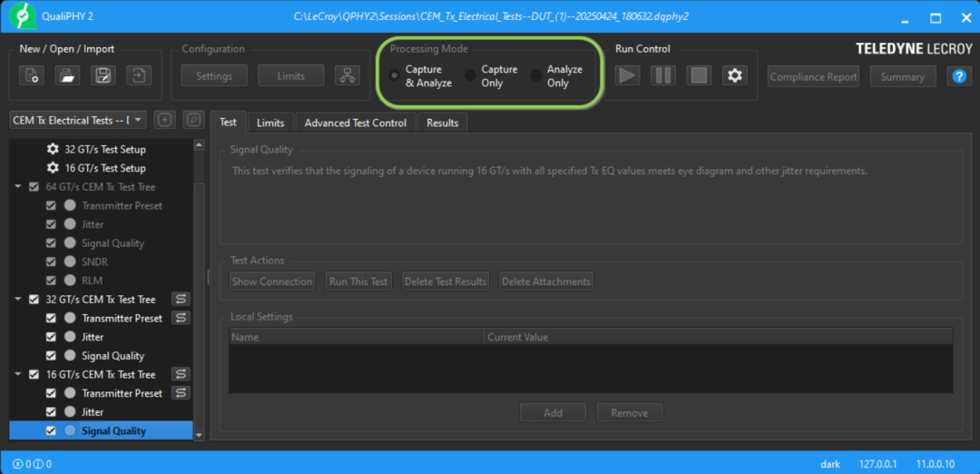980x474 pixels.
Task: Collapse the 64 GT/s CEM Tx Test Tree
Action: [17, 187]
